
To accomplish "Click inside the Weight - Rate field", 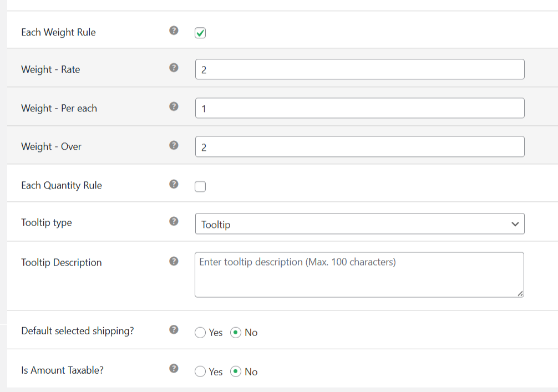I will coord(359,69).
